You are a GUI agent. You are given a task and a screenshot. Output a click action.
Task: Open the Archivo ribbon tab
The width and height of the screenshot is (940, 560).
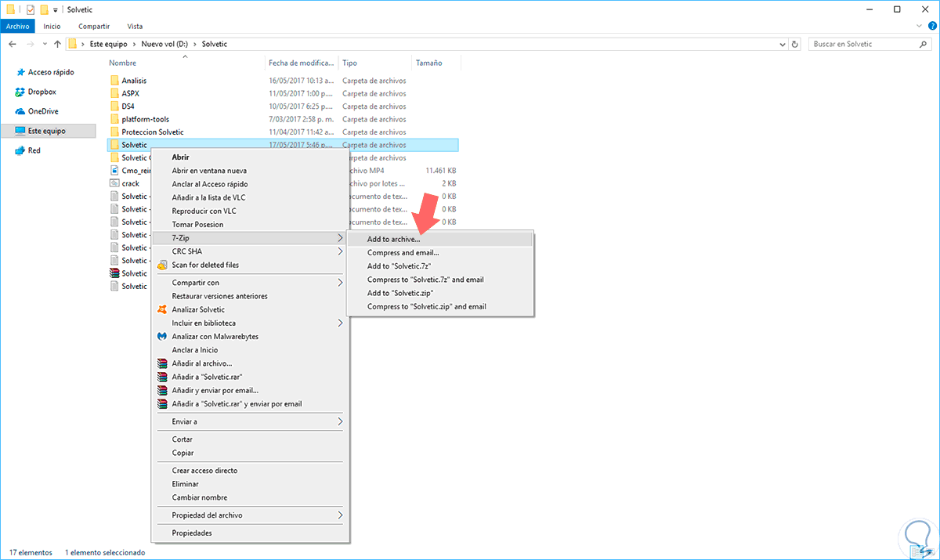click(x=17, y=26)
